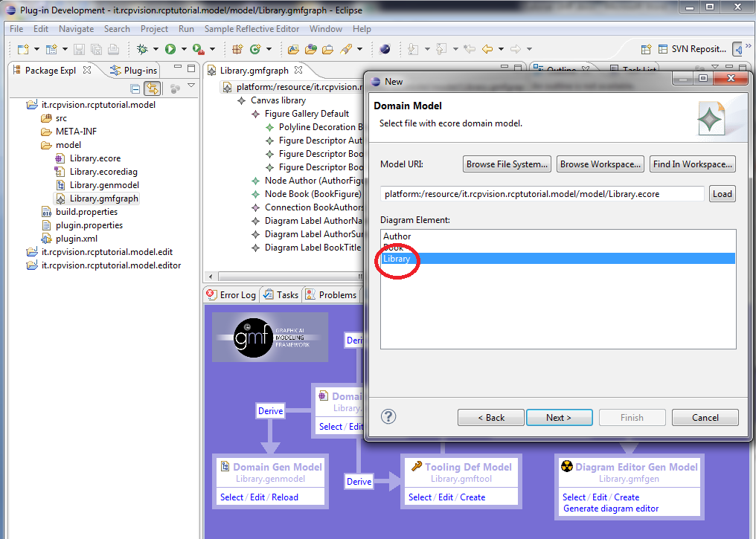This screenshot has width=756, height=539.
Task: Click the Save disk icon in toolbar
Action: point(79,49)
